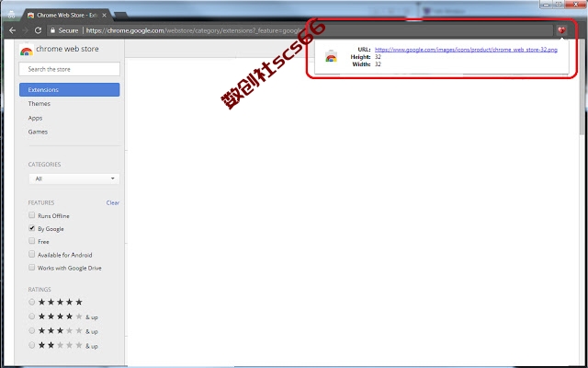Reload the page with the refresh icon
The width and height of the screenshot is (588, 368).
[x=38, y=30]
